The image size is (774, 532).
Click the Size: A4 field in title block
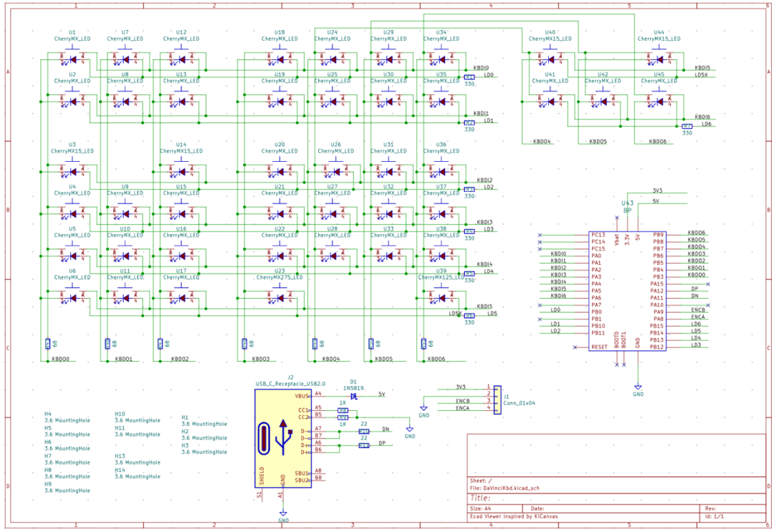[480, 508]
